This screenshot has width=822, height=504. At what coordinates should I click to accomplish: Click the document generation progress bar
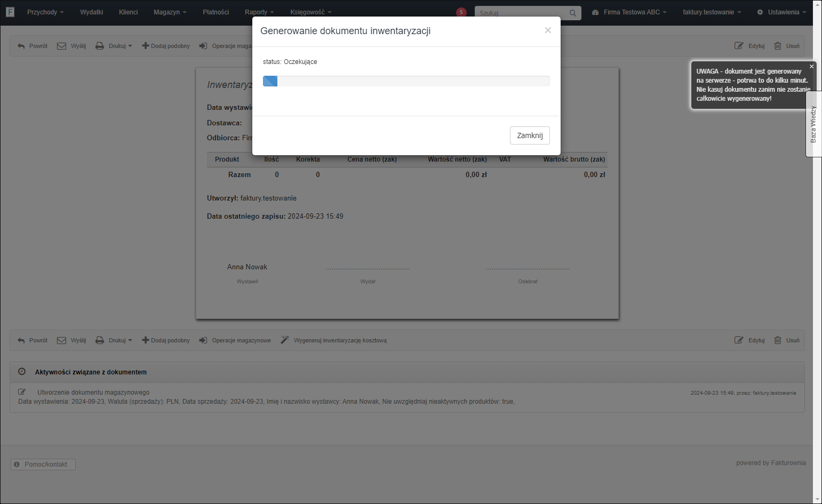pyautogui.click(x=406, y=81)
